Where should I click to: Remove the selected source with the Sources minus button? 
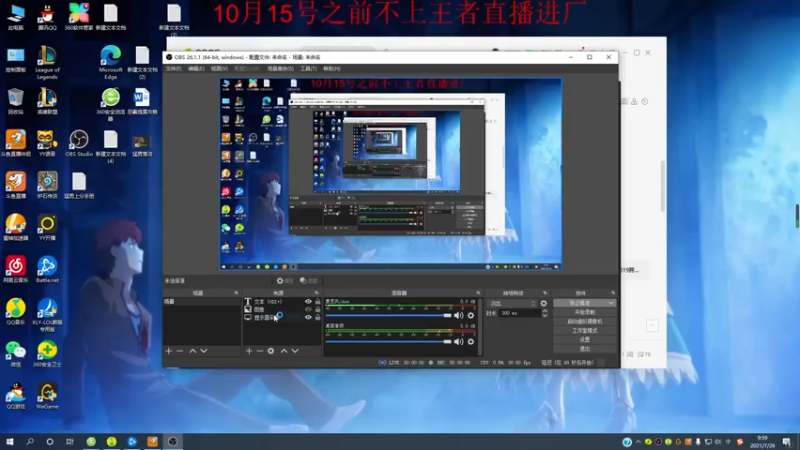260,351
